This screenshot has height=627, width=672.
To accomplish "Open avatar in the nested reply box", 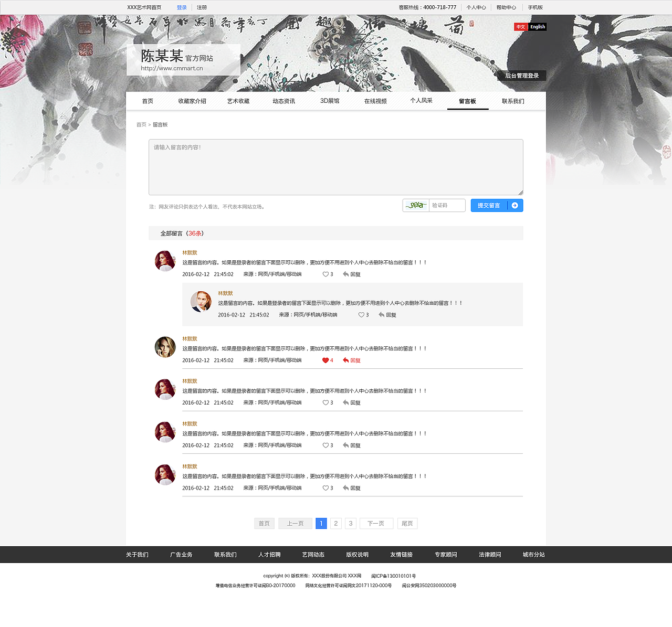I will pos(201,302).
